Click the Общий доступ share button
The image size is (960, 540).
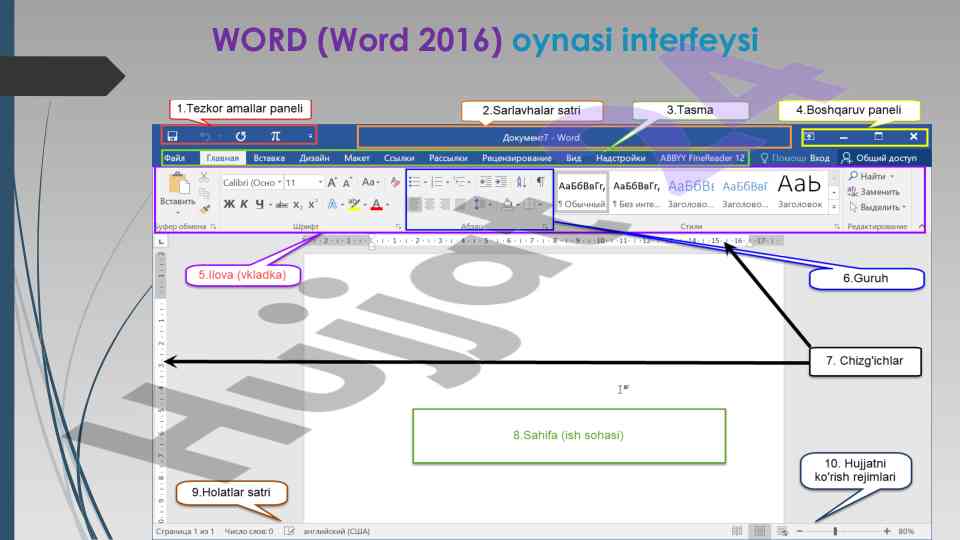pos(879,158)
